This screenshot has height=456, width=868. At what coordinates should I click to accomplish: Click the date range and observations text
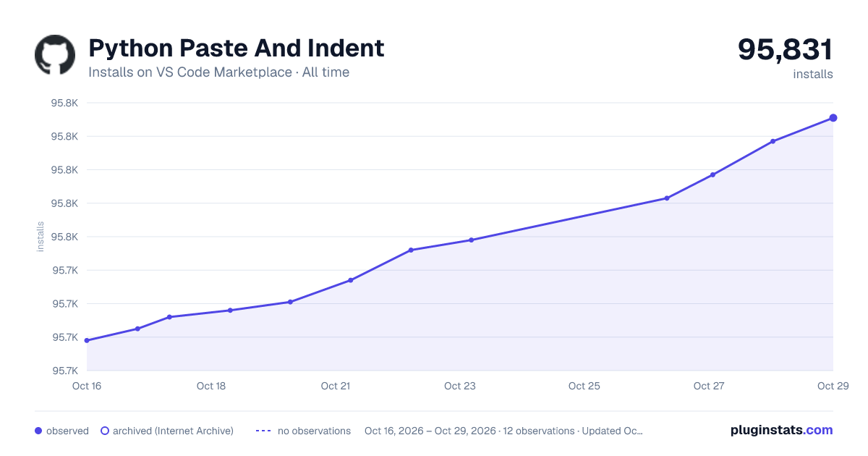(503, 431)
